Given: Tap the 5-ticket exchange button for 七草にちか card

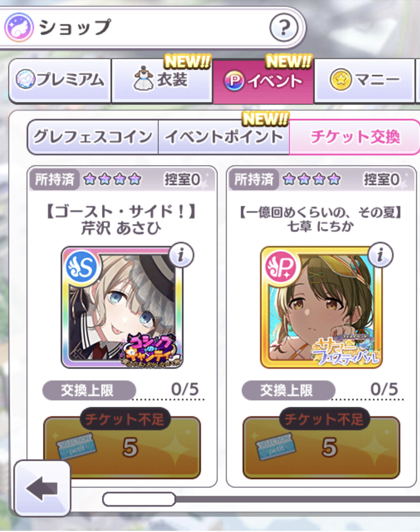Looking at the screenshot, I should (x=321, y=447).
